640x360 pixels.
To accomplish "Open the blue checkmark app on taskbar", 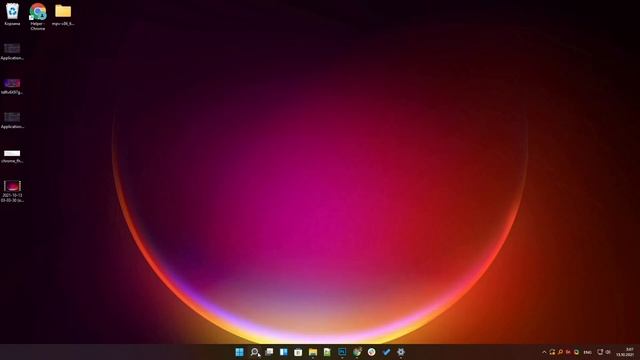I will point(386,352).
